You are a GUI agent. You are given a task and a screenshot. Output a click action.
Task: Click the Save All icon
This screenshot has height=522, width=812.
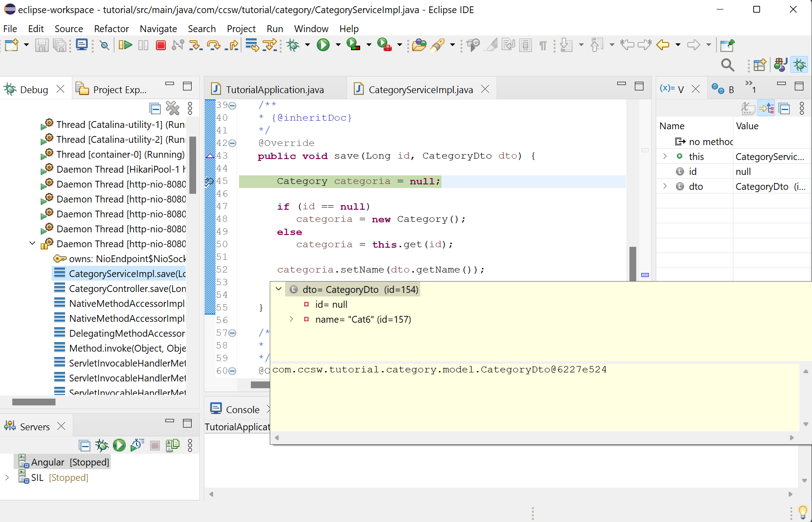point(60,45)
